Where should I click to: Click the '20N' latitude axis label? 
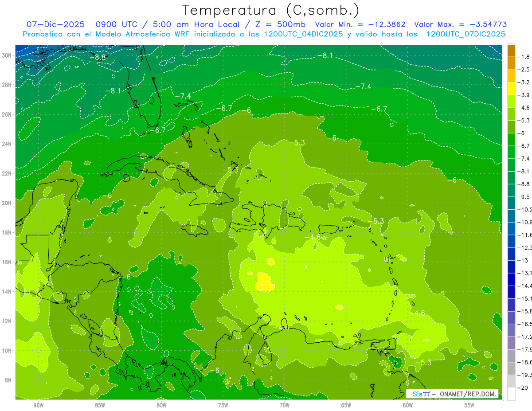point(8,203)
